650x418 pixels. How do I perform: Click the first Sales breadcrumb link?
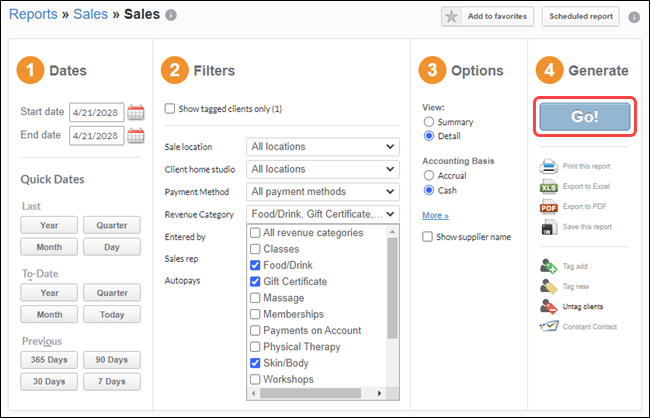tap(90, 14)
